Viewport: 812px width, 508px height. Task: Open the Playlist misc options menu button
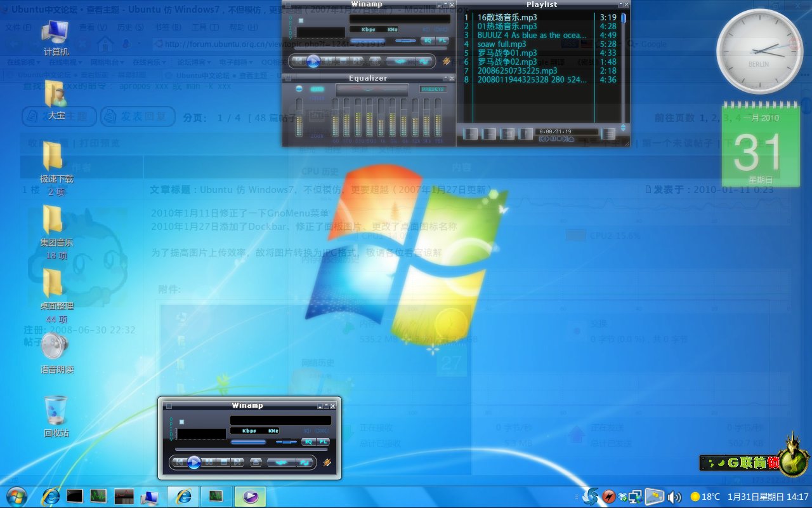coord(526,133)
